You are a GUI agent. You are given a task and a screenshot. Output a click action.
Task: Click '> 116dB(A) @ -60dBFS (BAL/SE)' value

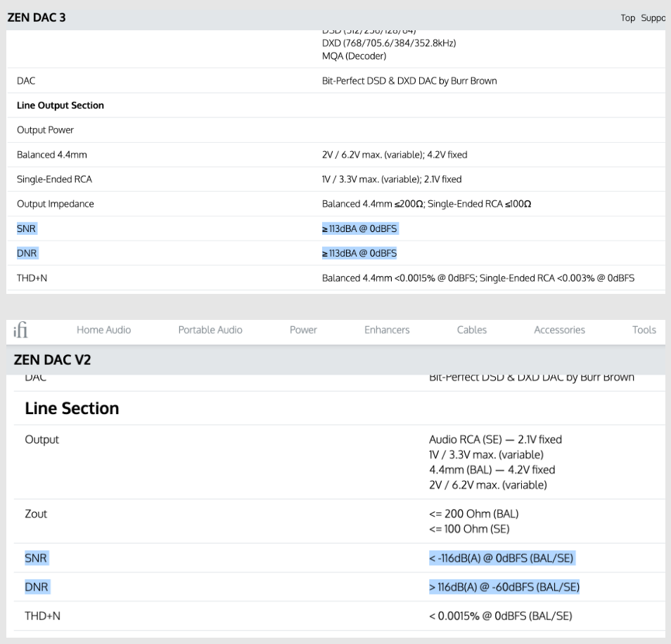pyautogui.click(x=504, y=586)
